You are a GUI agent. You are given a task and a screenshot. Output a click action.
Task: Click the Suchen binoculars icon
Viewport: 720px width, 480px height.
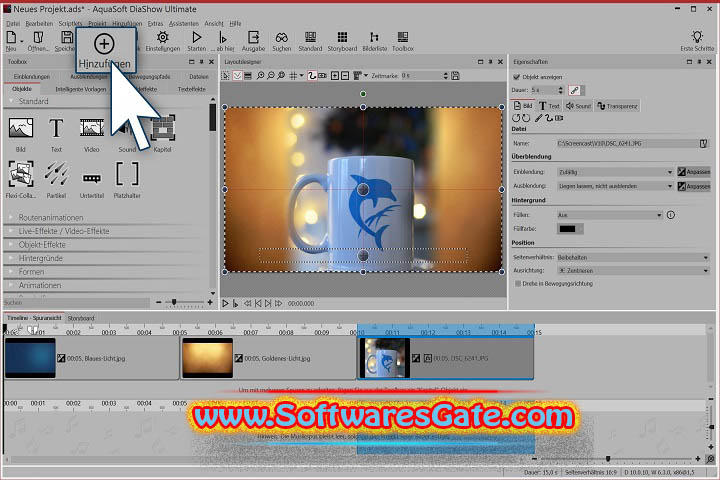click(281, 40)
